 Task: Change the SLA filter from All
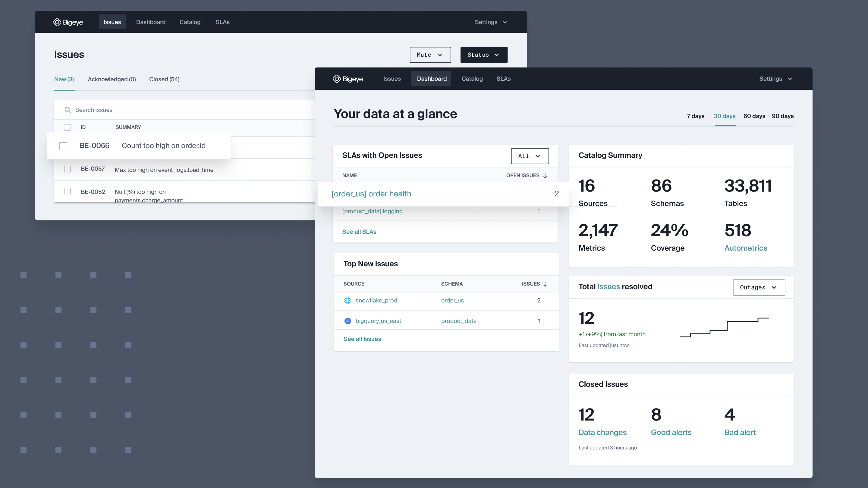[x=530, y=156]
